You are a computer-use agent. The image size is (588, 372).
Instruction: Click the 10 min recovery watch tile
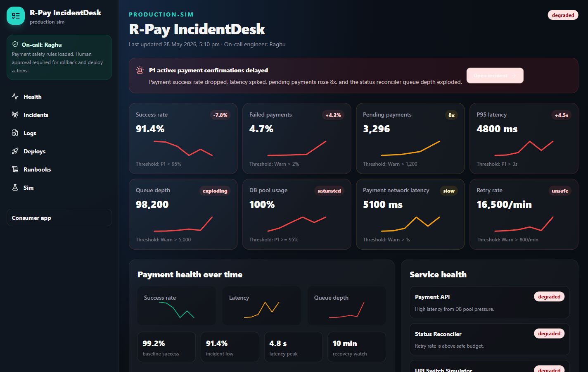coord(356,347)
